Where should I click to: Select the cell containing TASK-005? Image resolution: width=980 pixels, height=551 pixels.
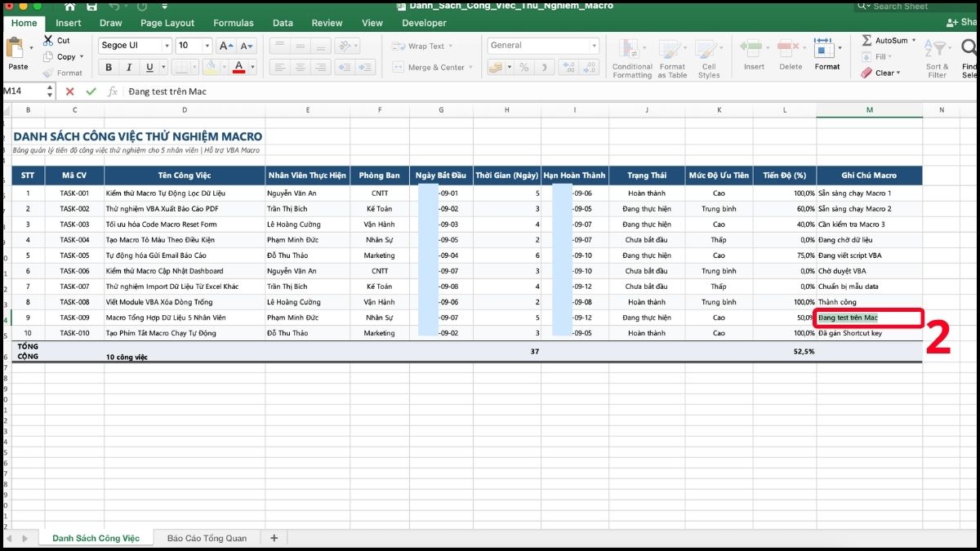74,256
